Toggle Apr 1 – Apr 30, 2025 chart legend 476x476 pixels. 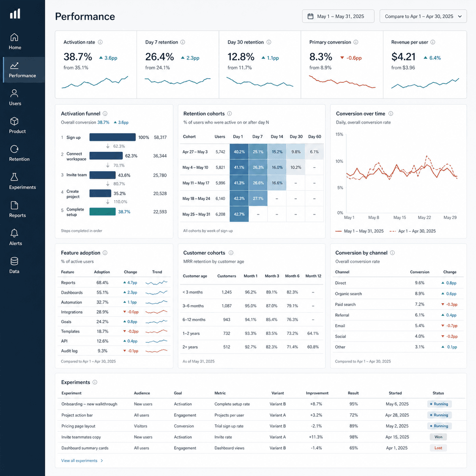click(x=413, y=231)
